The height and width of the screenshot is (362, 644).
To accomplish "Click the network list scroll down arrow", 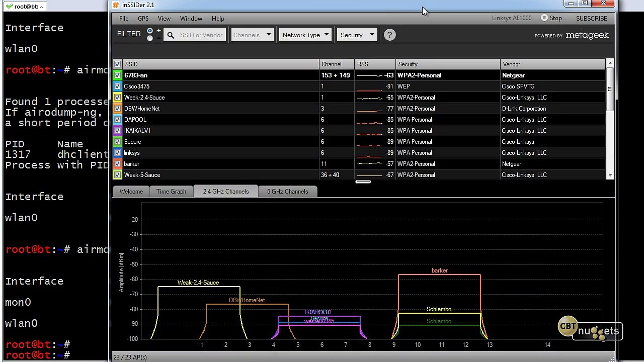I will click(x=610, y=175).
